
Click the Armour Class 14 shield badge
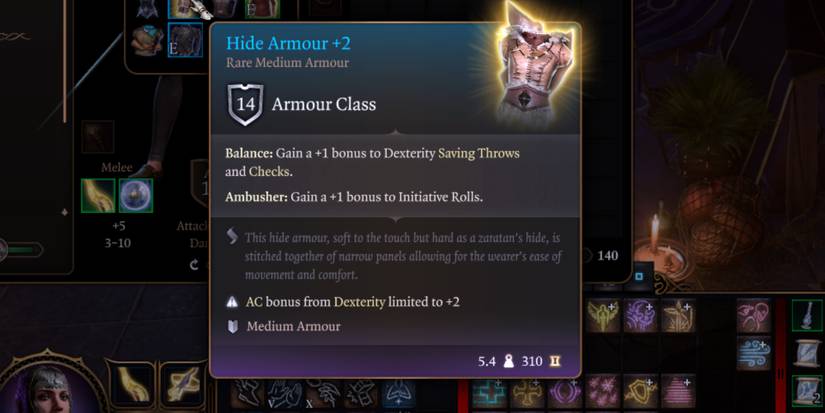[246, 104]
